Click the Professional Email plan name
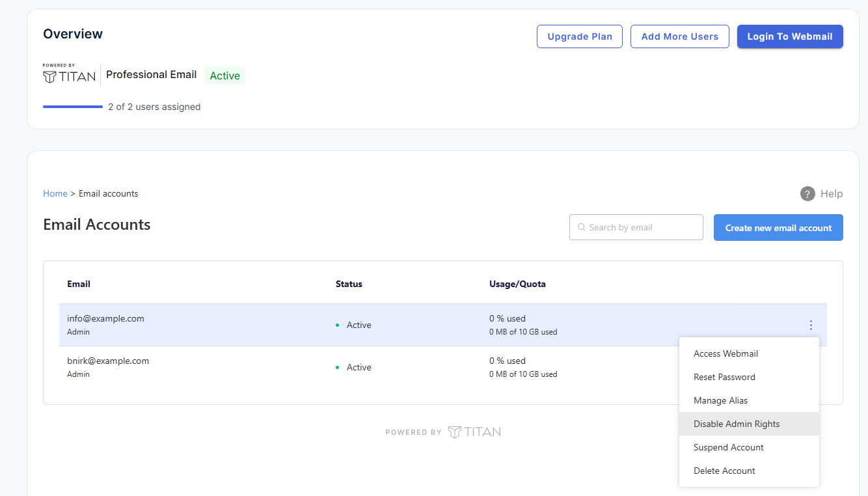Screen dimensions: 868x496 coord(152,74)
